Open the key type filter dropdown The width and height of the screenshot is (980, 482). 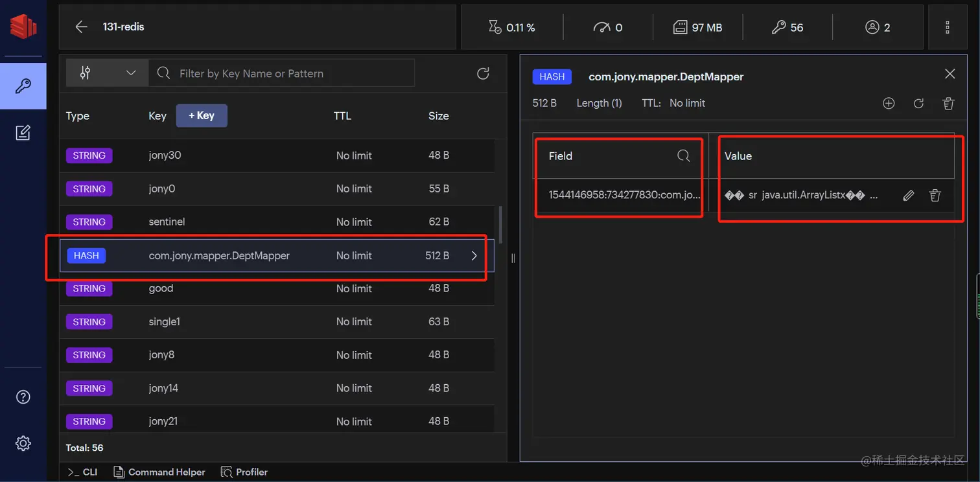(x=108, y=73)
